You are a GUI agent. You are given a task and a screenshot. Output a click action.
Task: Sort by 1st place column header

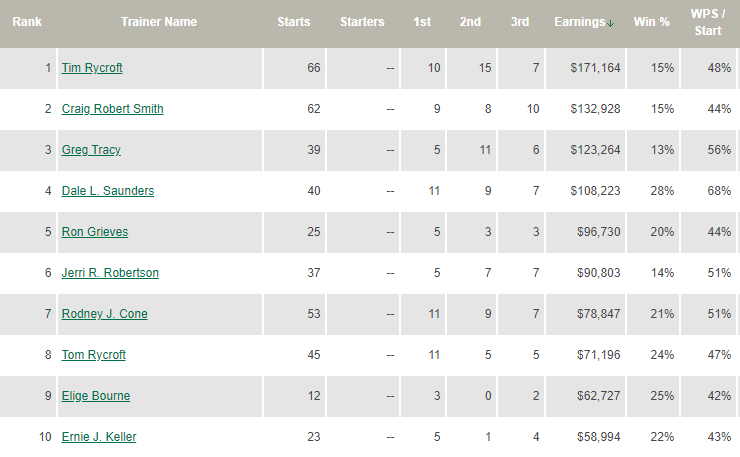tap(424, 22)
